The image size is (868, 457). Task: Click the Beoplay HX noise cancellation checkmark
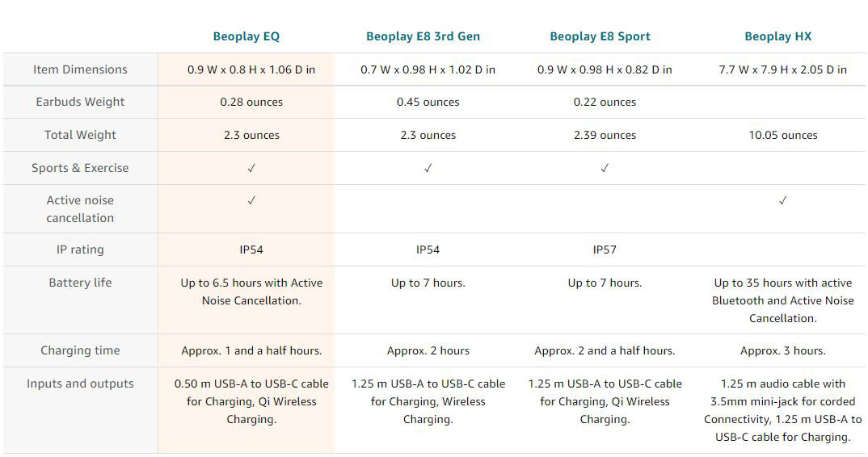click(783, 200)
